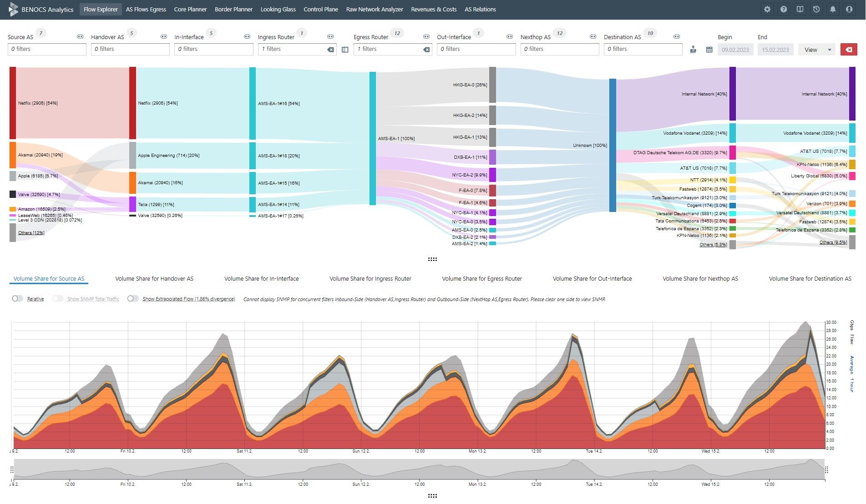Select Volume Share for Egress Router tab
Screen dimensions: 866x504
point(482,278)
